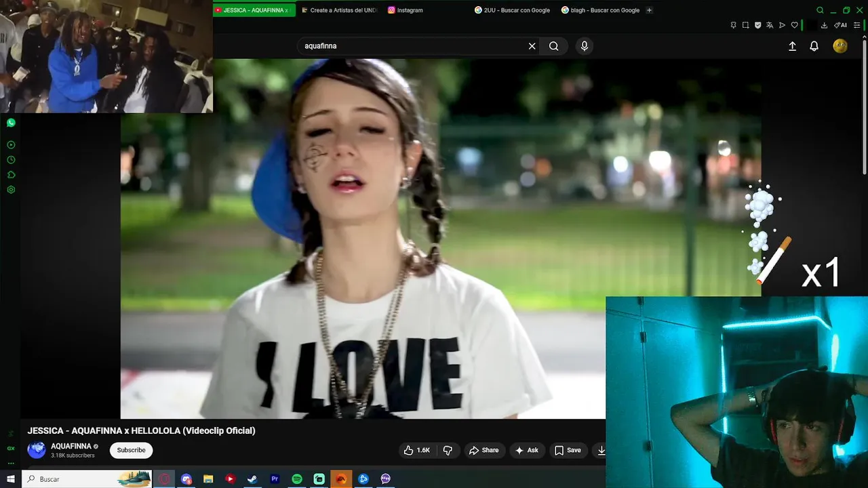Image resolution: width=868 pixels, height=488 pixels.
Task: Open a new tab with plus button
Action: coord(649,10)
